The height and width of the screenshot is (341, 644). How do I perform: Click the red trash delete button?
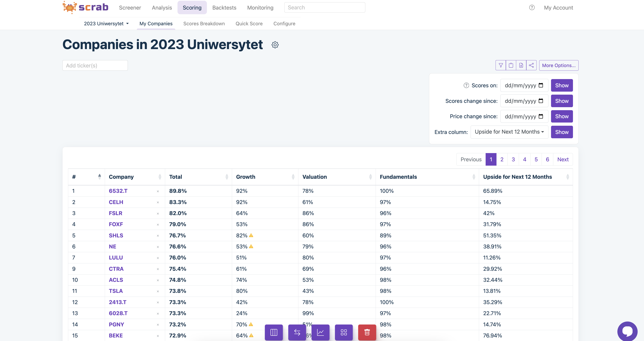(367, 332)
